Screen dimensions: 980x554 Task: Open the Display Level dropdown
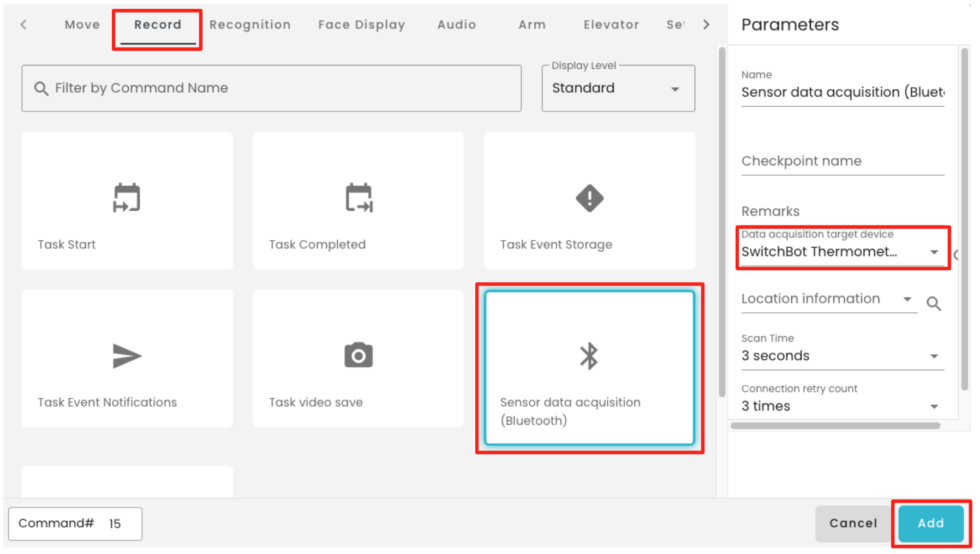(618, 88)
